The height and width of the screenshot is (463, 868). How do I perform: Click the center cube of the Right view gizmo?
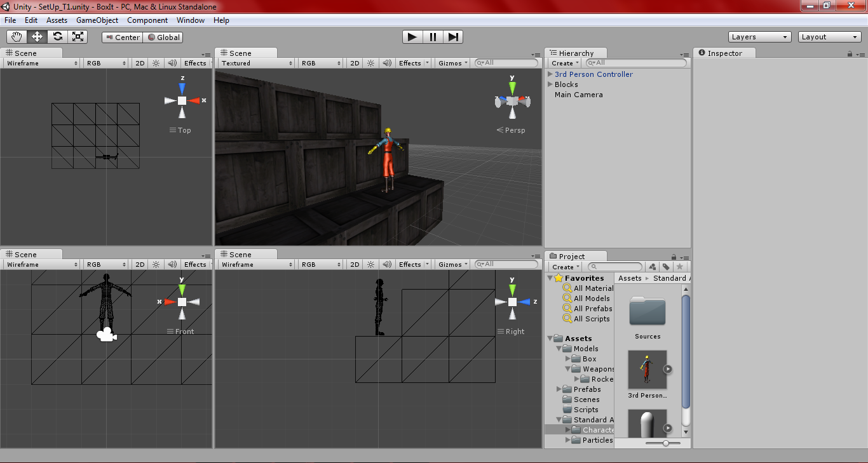click(512, 302)
